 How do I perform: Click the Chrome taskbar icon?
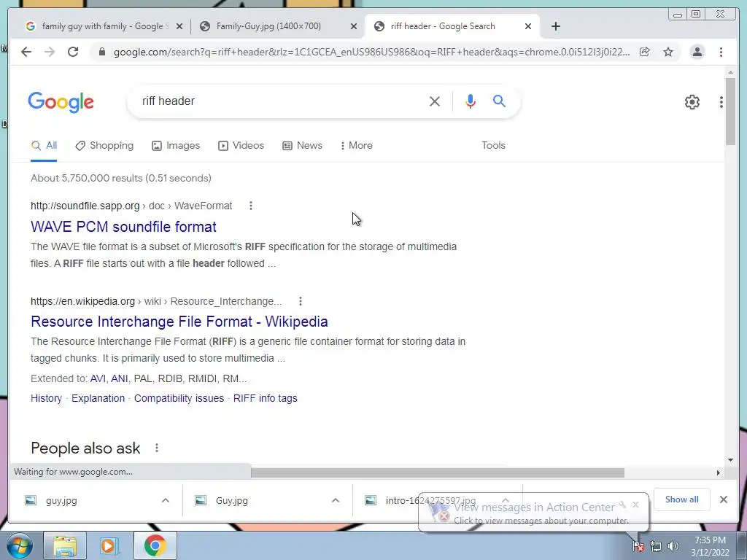click(x=155, y=545)
